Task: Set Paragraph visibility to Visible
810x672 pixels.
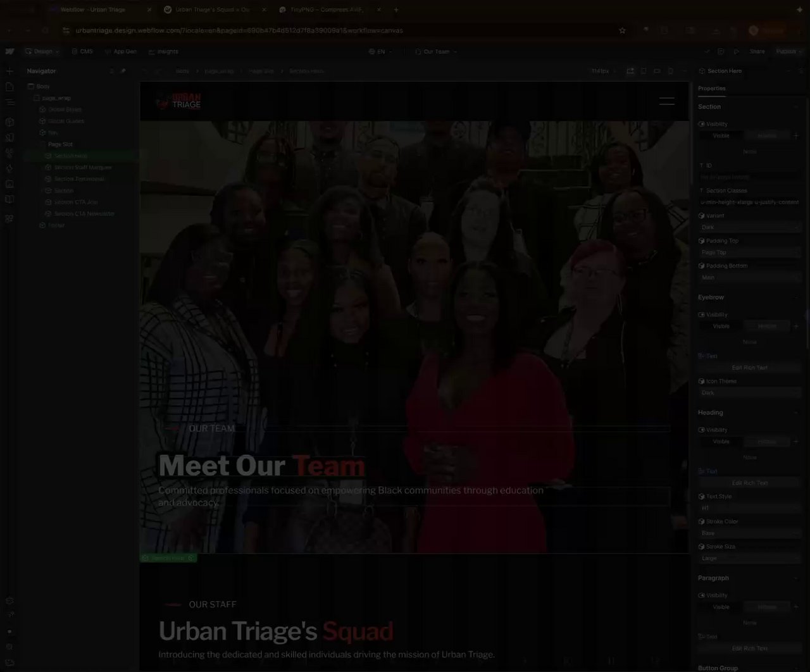Action: coord(721,607)
